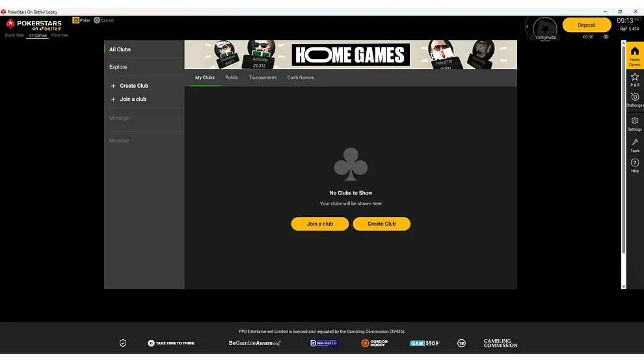
Task: Click the yellow Join a club button
Action: pos(320,224)
